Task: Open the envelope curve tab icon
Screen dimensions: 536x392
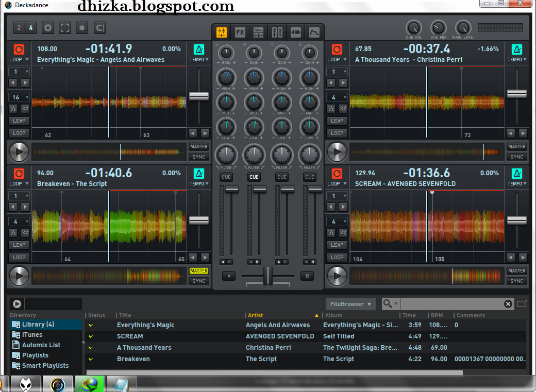Action: (314, 32)
